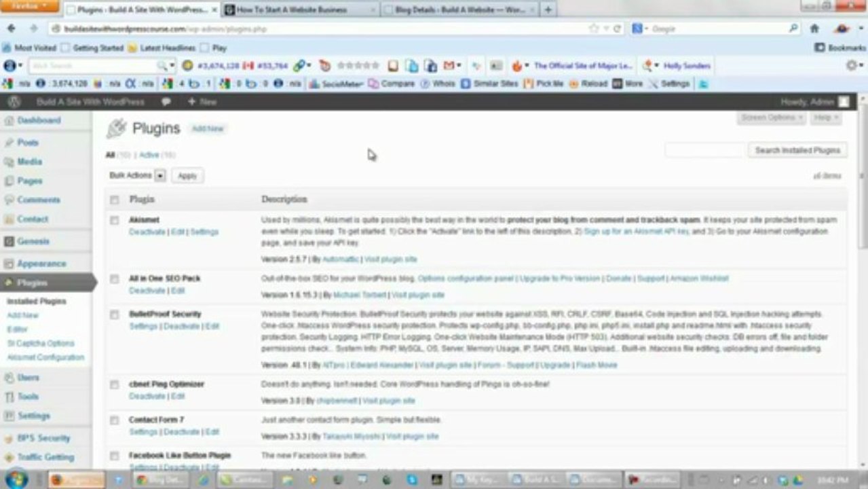Deactivate the Akismet plugin
The image size is (868, 489).
(147, 232)
